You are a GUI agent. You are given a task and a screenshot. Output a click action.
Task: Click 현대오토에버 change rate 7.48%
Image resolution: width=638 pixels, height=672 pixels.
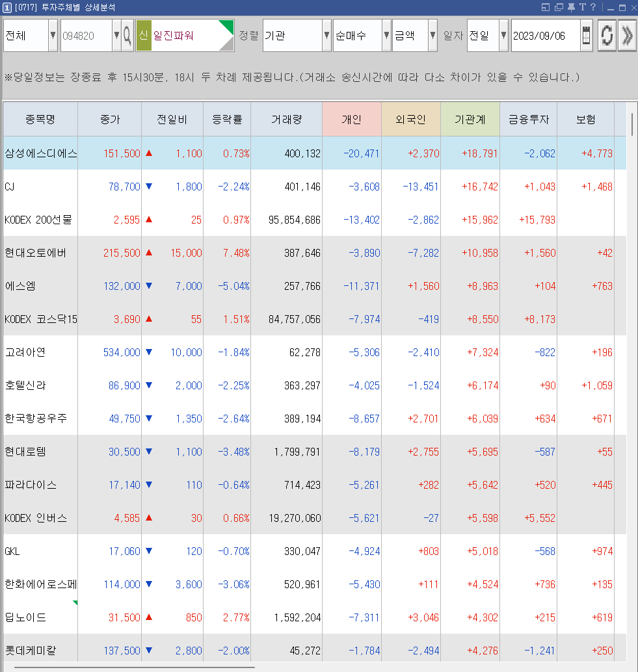(x=236, y=253)
